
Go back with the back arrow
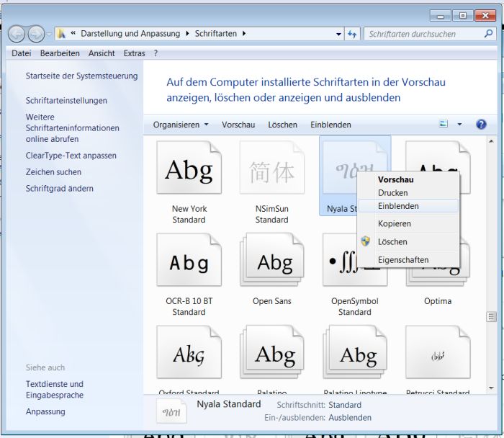17,34
